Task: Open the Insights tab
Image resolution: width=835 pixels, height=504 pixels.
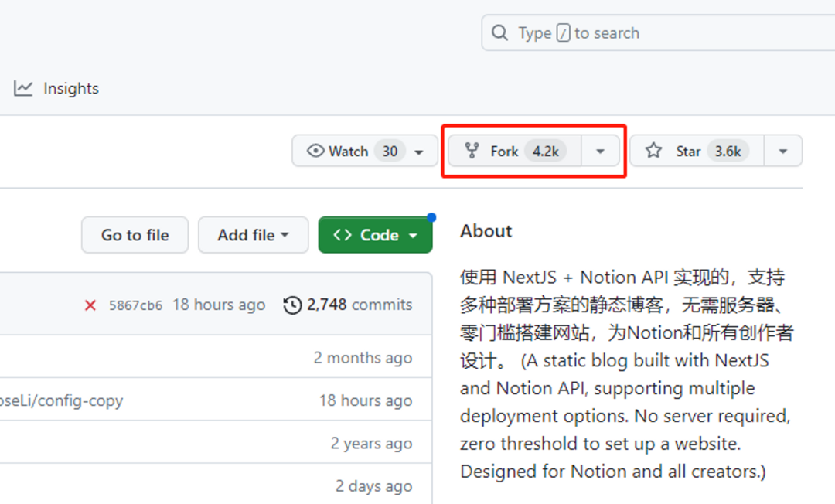Action: 70,88
